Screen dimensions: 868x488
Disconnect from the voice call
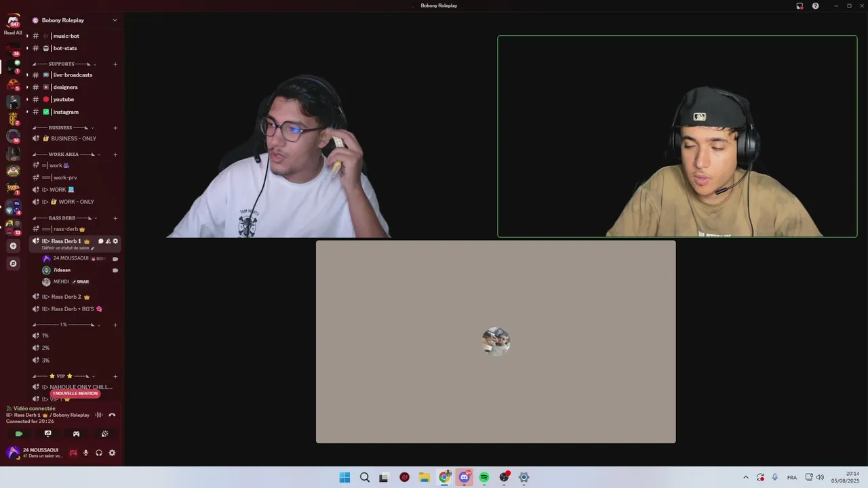click(112, 415)
